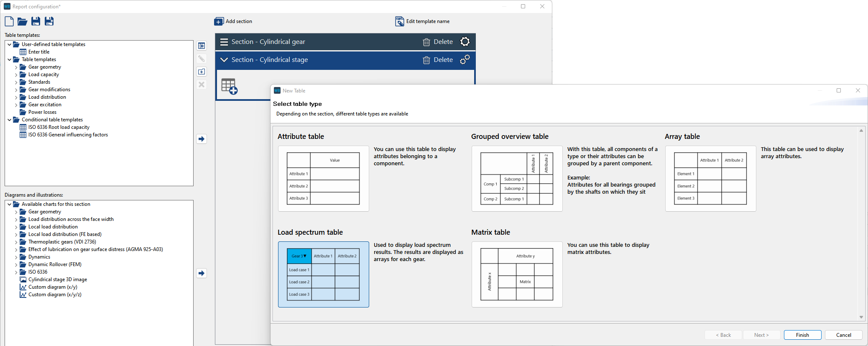
Task: Click the Finish button
Action: click(x=802, y=335)
